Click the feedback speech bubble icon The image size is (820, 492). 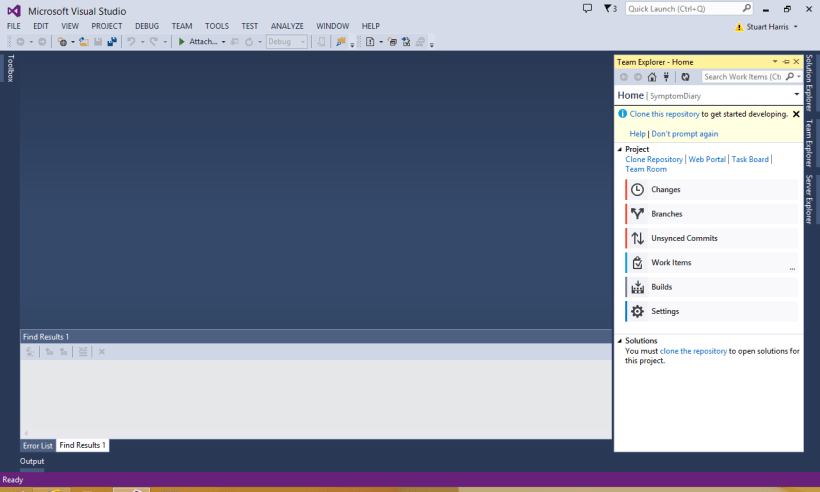coord(587,8)
